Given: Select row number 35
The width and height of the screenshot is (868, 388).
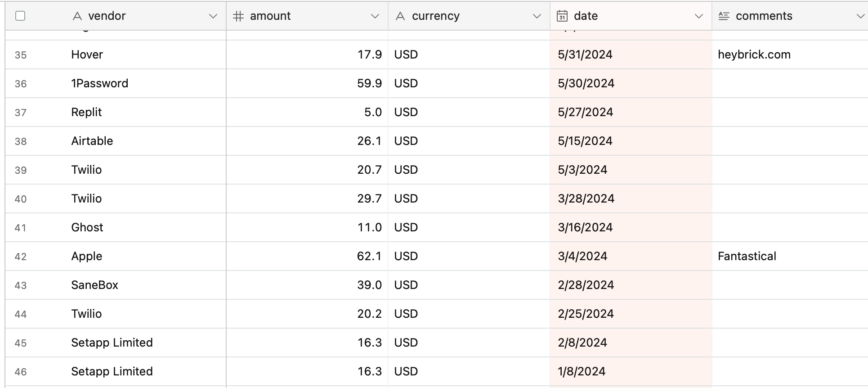Looking at the screenshot, I should tap(21, 55).
